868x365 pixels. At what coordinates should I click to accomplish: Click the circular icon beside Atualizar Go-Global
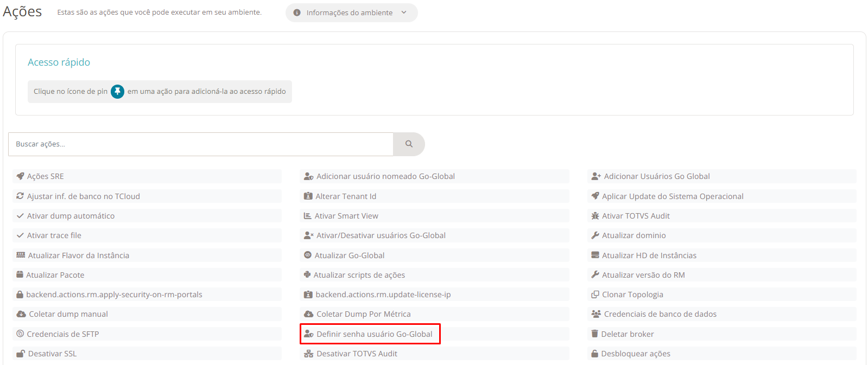coord(308,255)
